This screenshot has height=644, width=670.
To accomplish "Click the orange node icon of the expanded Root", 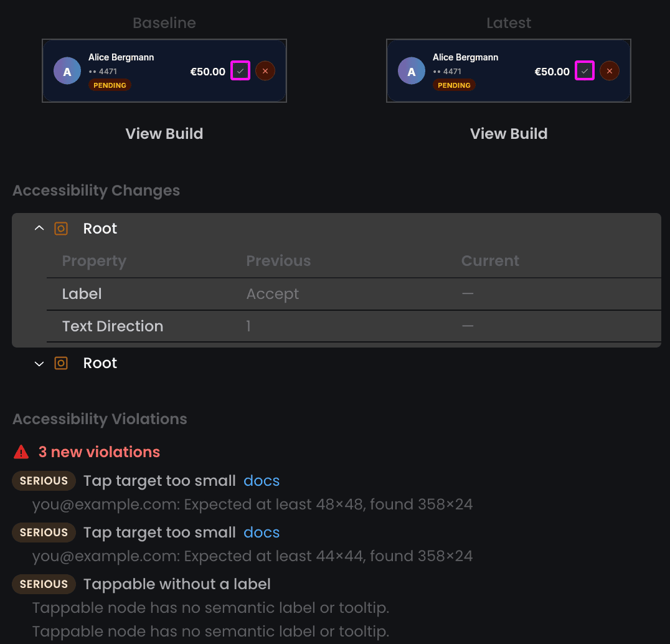I will tap(61, 229).
